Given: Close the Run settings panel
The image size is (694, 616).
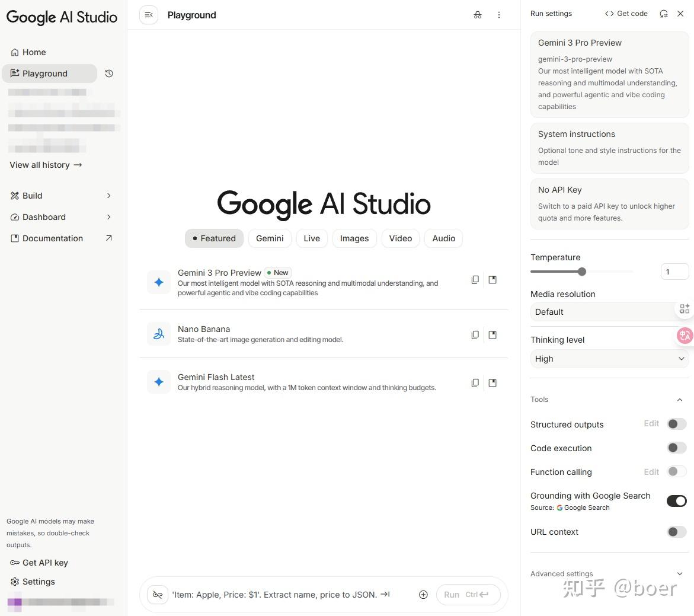Looking at the screenshot, I should point(680,14).
